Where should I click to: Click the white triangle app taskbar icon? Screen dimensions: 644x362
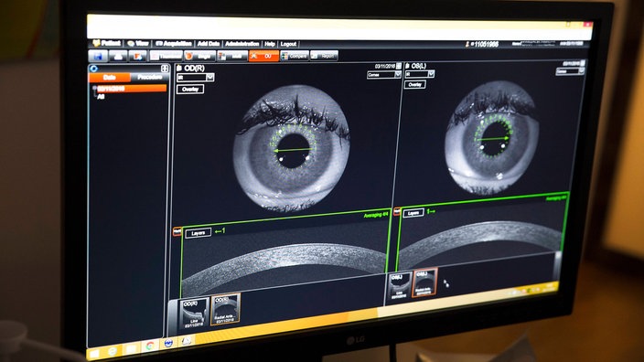click(x=187, y=341)
